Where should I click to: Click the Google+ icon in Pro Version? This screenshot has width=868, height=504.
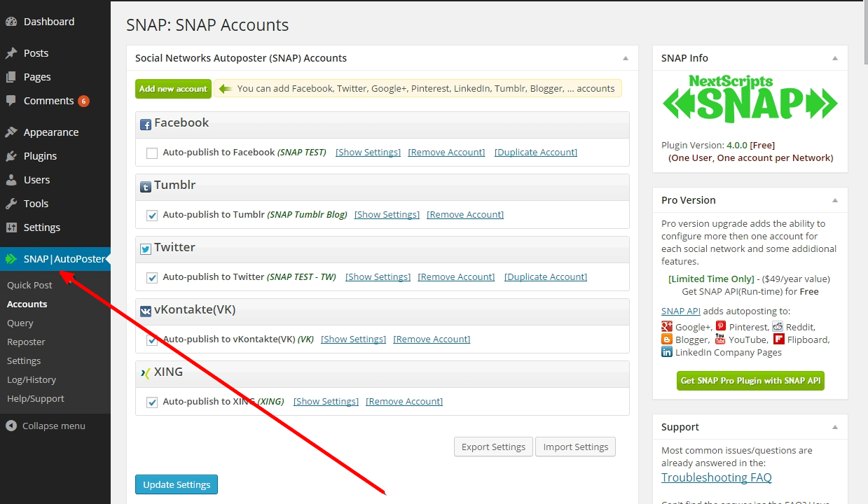[667, 327]
